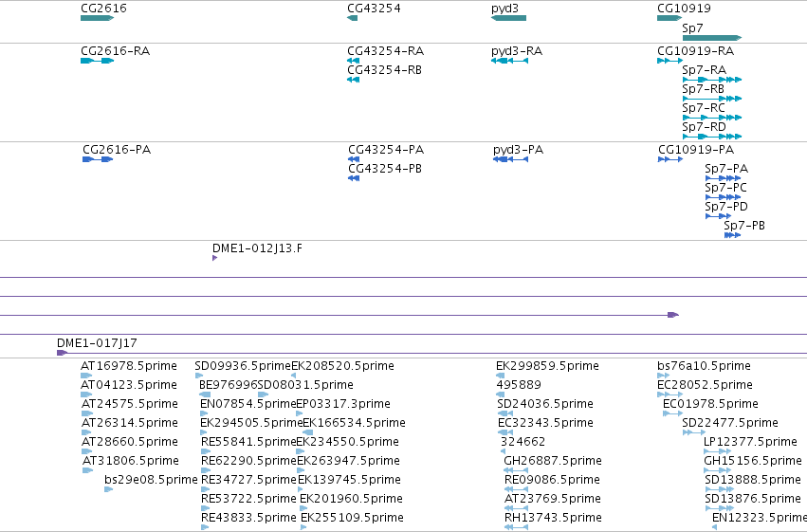This screenshot has height=532, width=807.
Task: Select the LP12377.5prime EST
Action: [x=718, y=451]
